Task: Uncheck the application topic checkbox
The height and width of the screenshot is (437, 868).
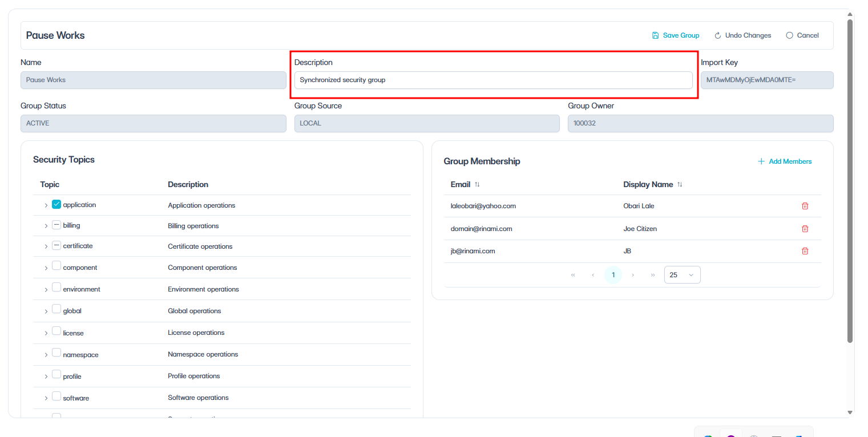Action: point(56,204)
